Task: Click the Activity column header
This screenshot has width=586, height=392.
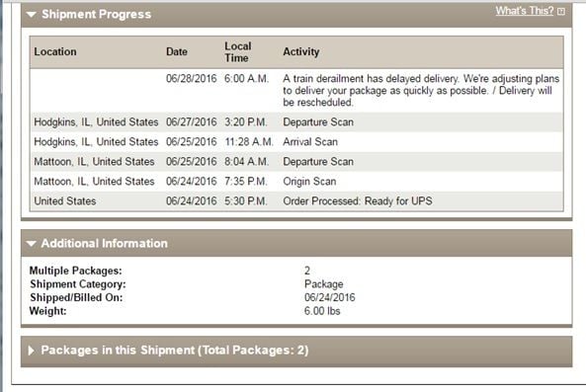Action: (301, 52)
